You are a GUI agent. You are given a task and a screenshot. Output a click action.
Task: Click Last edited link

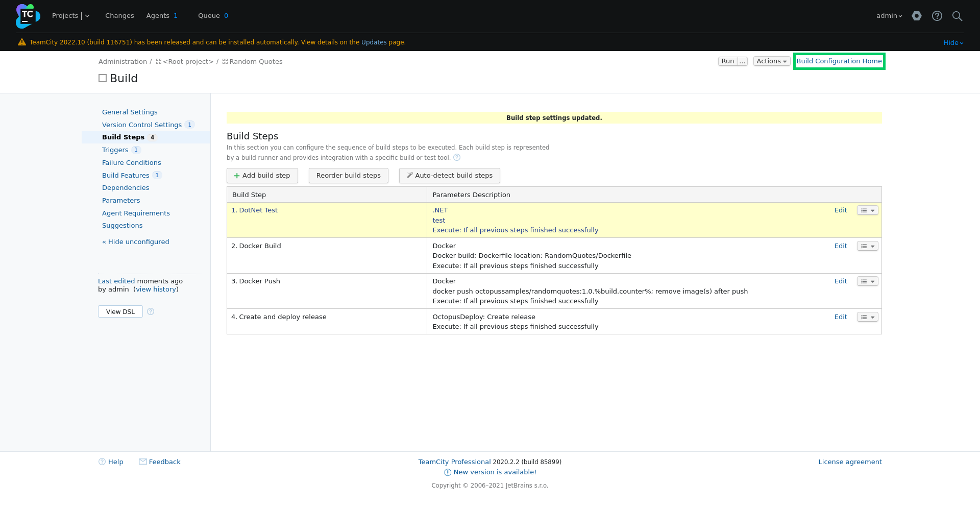pyautogui.click(x=116, y=281)
